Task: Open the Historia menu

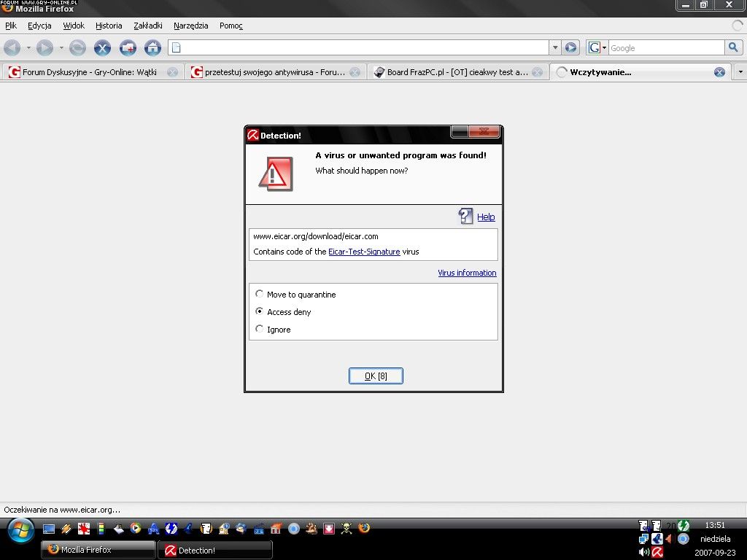Action: (x=109, y=26)
